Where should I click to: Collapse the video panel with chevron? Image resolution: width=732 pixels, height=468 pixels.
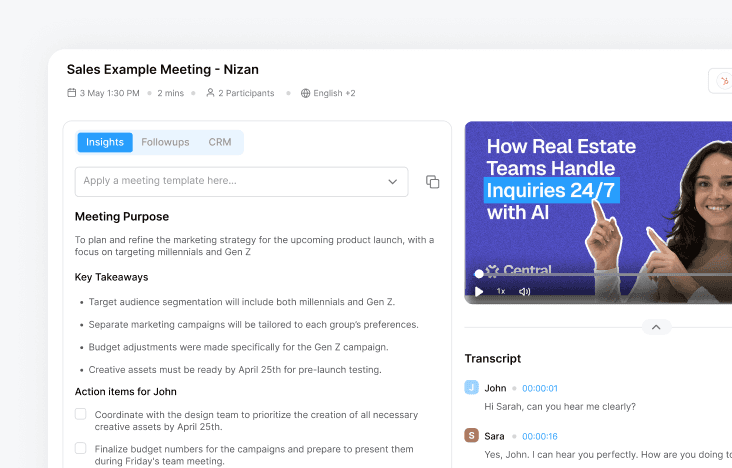[x=656, y=327]
